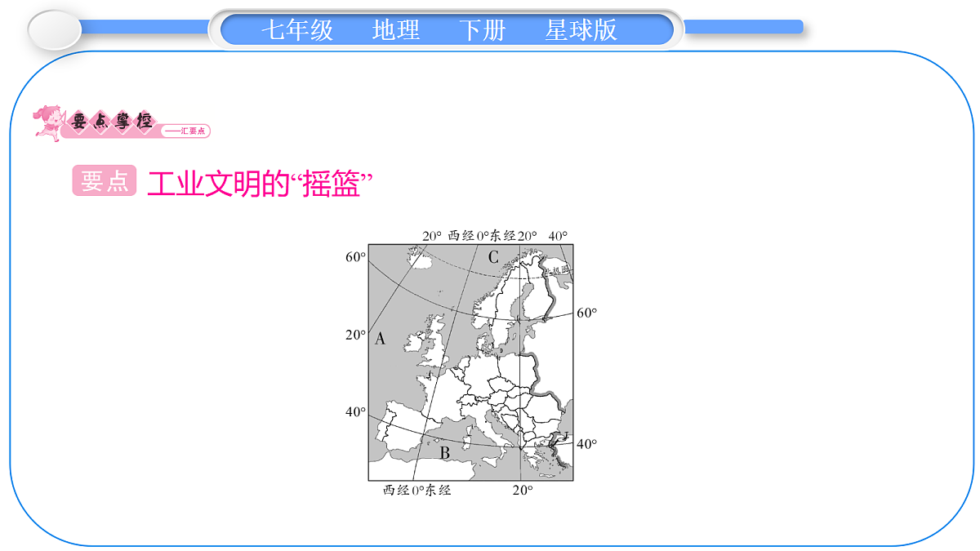Click the heading 工业文明的“摇篮”
The image size is (980, 551).
click(x=259, y=183)
